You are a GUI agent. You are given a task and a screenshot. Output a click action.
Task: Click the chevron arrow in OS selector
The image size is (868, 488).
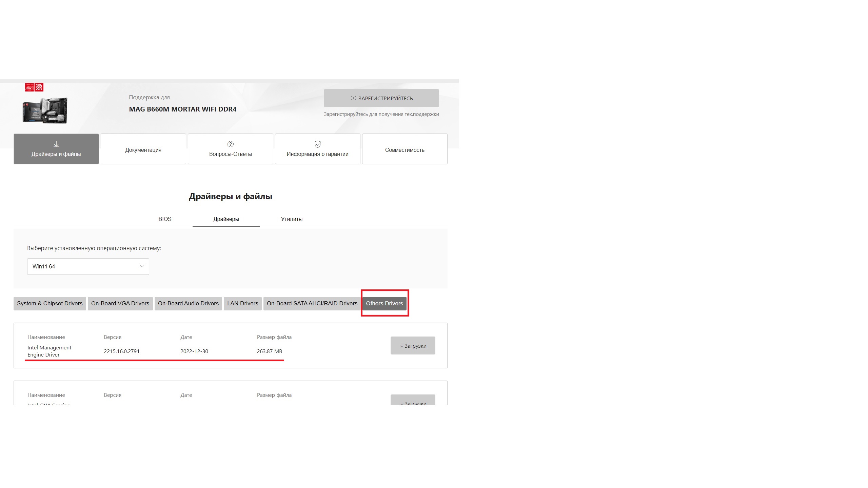pos(142,266)
